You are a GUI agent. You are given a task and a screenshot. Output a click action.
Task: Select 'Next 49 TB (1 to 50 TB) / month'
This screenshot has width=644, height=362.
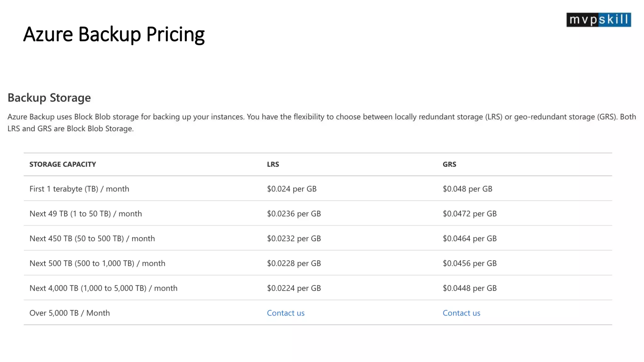86,214
